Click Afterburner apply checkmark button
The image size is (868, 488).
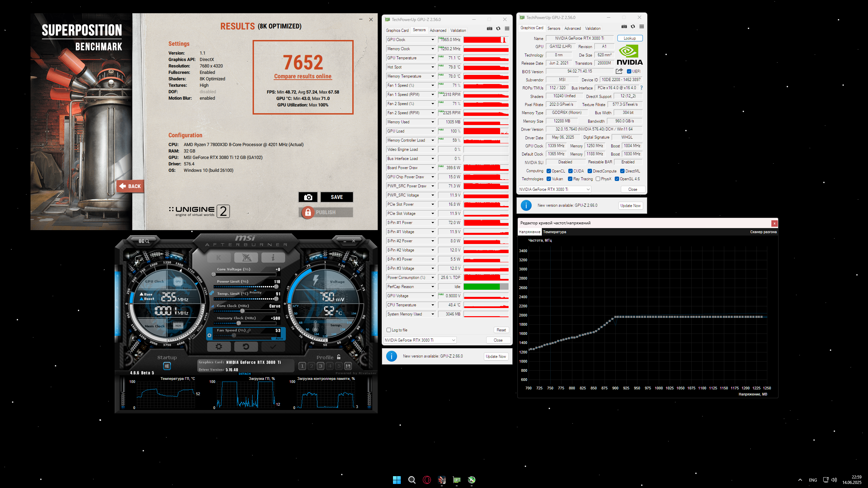click(x=273, y=346)
